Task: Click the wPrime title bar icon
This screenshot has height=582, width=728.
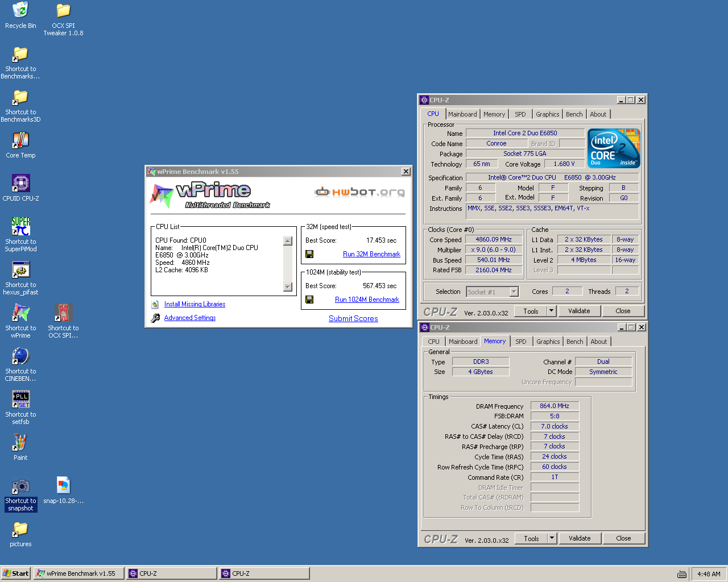Action: tap(152, 172)
